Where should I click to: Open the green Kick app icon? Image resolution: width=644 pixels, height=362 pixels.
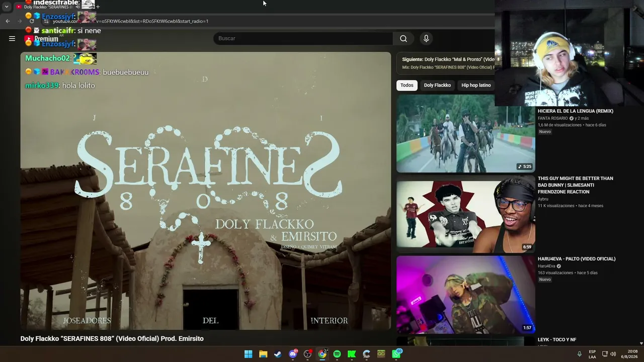tap(352, 354)
